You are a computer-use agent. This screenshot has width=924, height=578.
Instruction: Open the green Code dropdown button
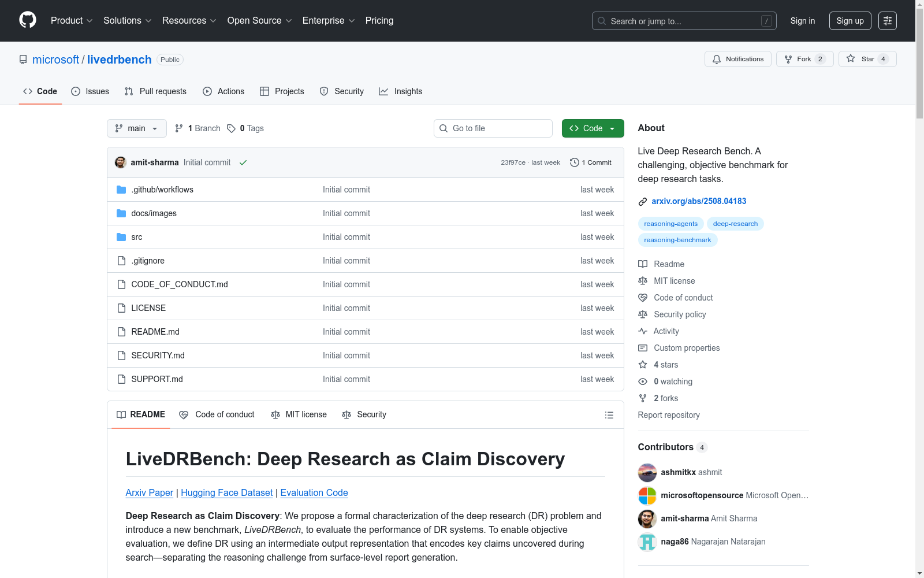(x=593, y=128)
